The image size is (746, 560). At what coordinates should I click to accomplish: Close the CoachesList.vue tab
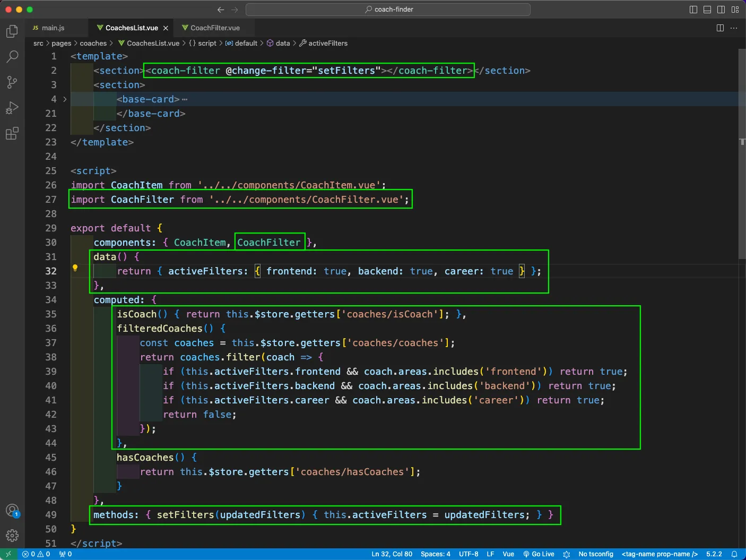(166, 28)
